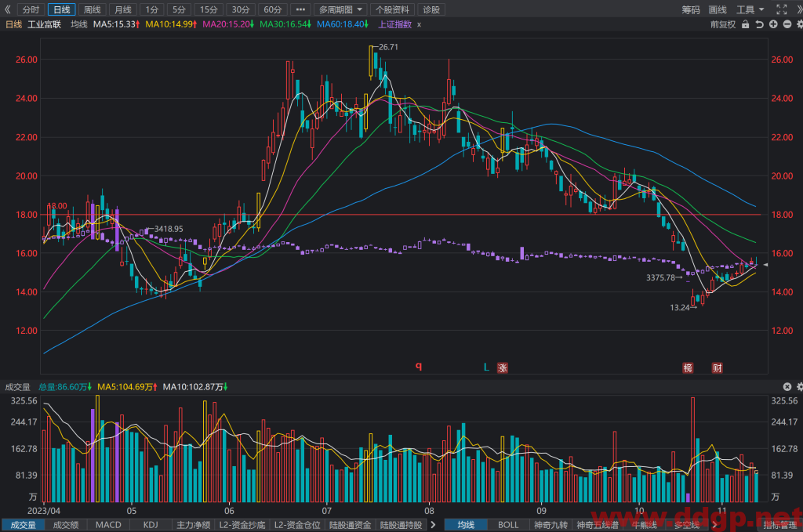This screenshot has width=803, height=532.
Task: Open the more periods ellipsis button
Action: click(x=300, y=9)
